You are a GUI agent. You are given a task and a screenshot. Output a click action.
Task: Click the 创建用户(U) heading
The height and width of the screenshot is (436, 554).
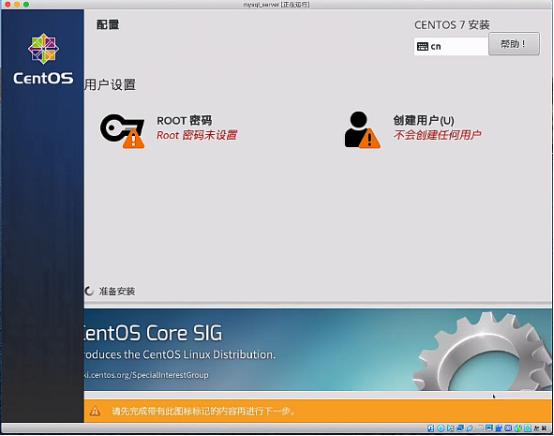point(424,120)
